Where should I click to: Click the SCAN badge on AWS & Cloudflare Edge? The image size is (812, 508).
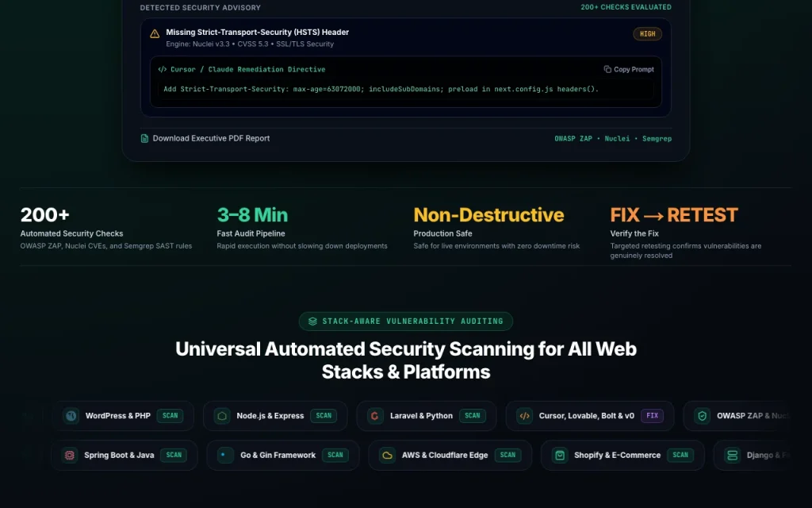tap(507, 455)
